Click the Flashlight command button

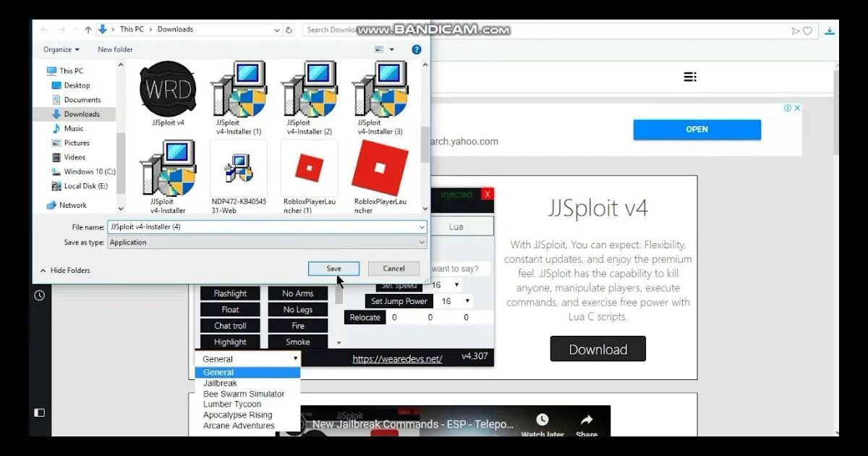pyautogui.click(x=230, y=294)
